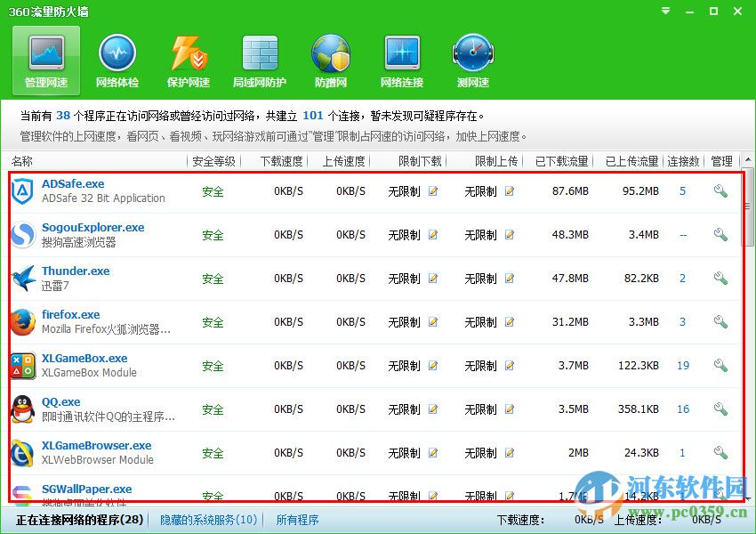
Task: Open the title bar dropdown arrow menu
Action: (664, 12)
